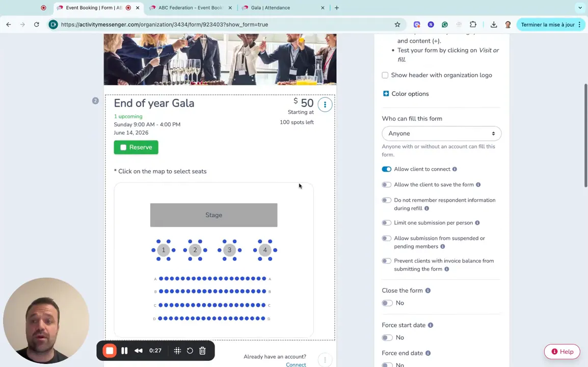Open the Grammarly extension icon
The width and height of the screenshot is (588, 367).
click(x=444, y=24)
